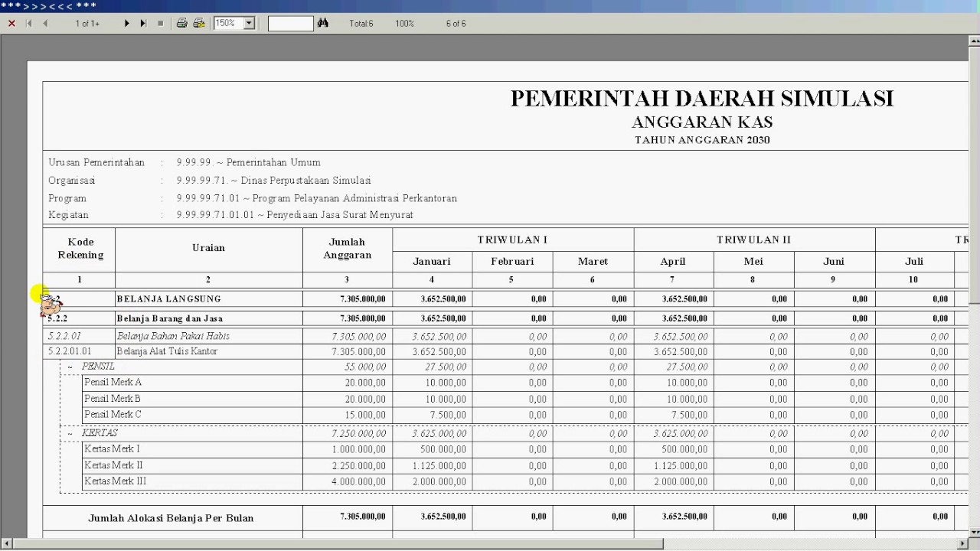Image resolution: width=980 pixels, height=551 pixels.
Task: Click the 'Februari' column header
Action: pyautogui.click(x=512, y=262)
